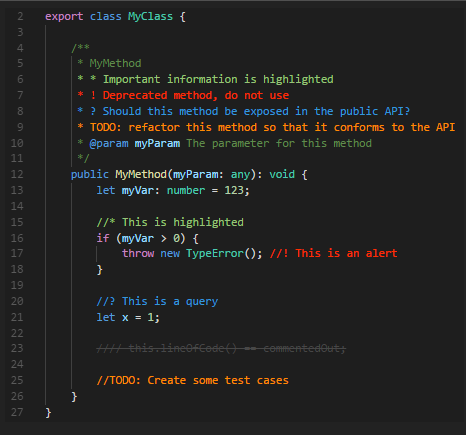Click the '//! This is an alert' comment
This screenshot has height=435, width=466.
(333, 253)
